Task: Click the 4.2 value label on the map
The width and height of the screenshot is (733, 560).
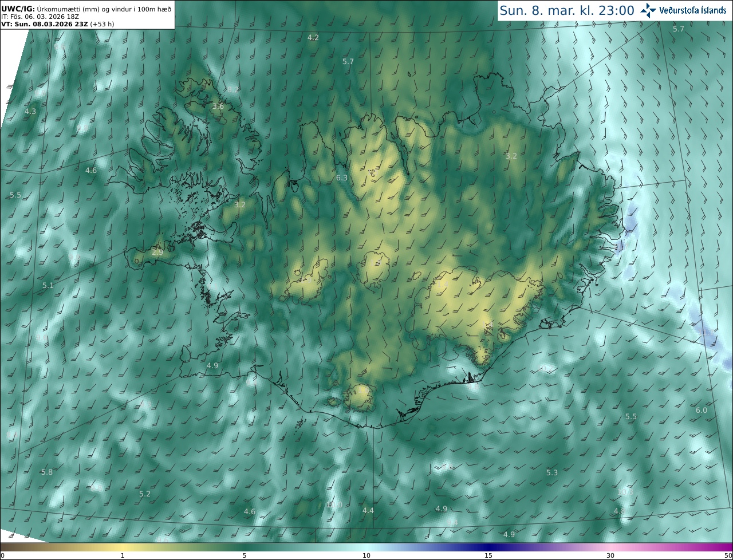Action: point(313,37)
